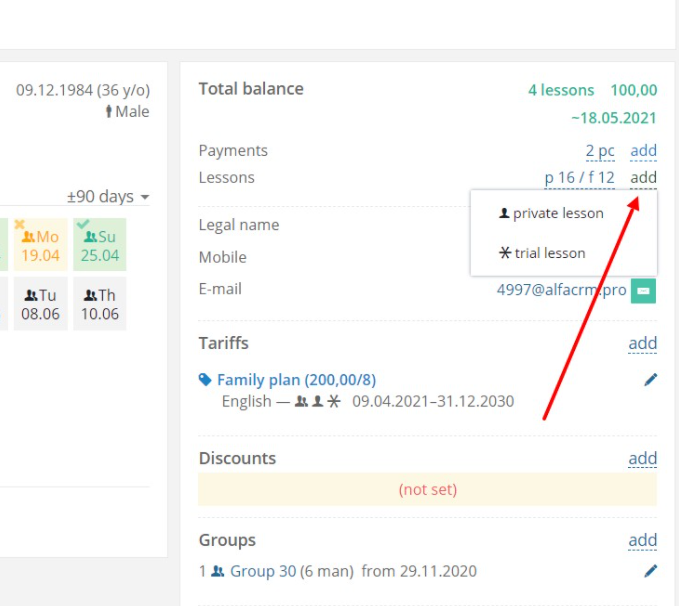Screen dimensions: 679x606
Task: Open the Tu 08.06 scheduled lesson tile
Action: click(40, 304)
